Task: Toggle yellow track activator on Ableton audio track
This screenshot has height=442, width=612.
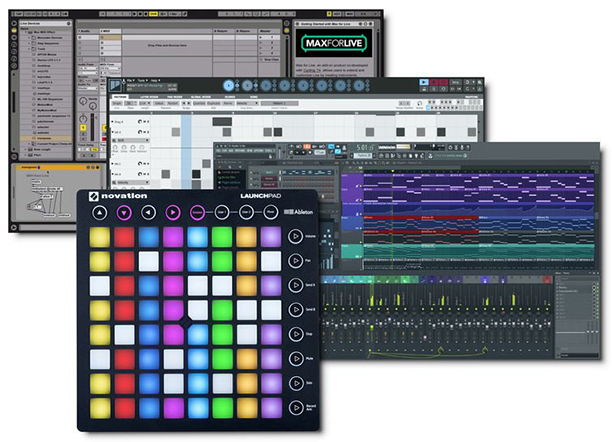Action: coord(83,128)
